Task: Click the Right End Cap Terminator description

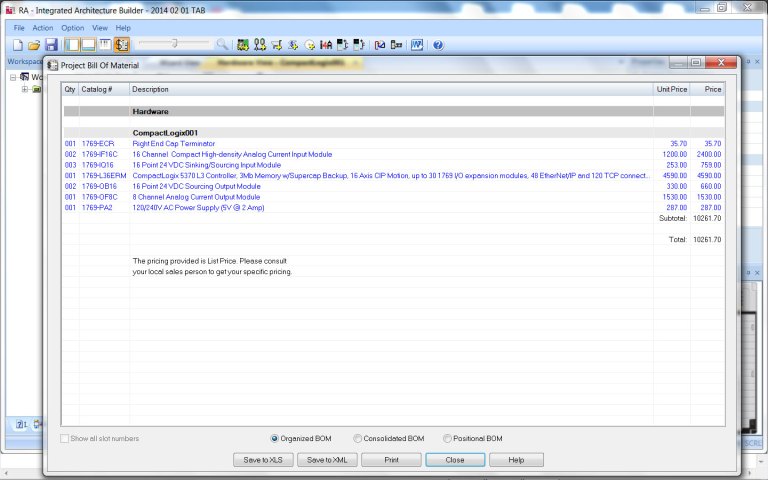Action: [x=174, y=144]
